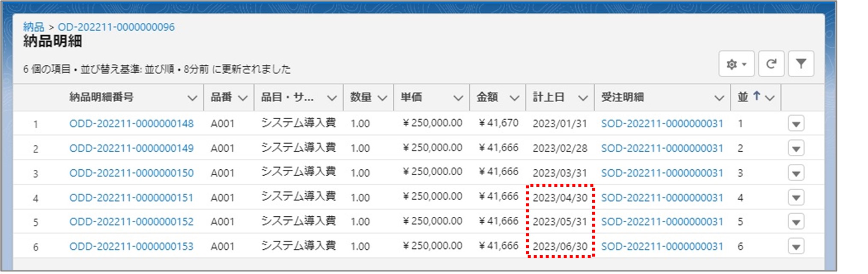Open row actions for ODD-202211-0000000148
The width and height of the screenshot is (868, 274).
pos(796,124)
